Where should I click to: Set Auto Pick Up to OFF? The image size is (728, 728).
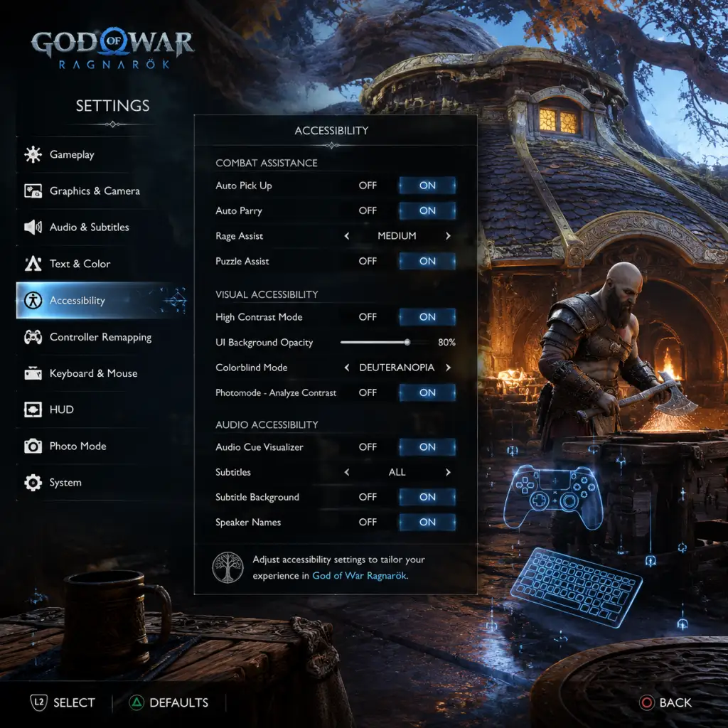pyautogui.click(x=368, y=186)
